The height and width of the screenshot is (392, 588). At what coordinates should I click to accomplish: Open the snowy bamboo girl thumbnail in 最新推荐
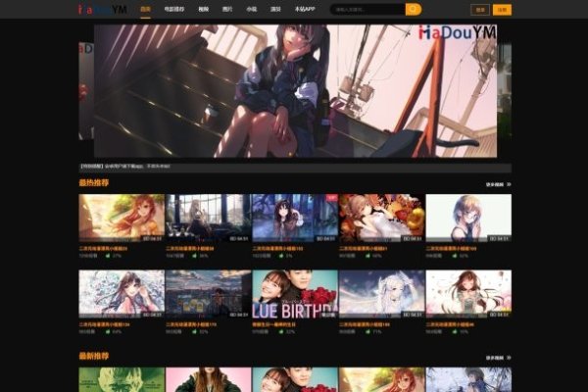[x=468, y=379]
